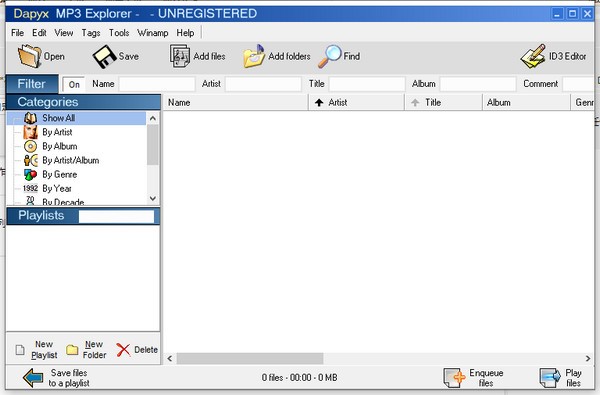
Task: Open the Tags menu
Action: [91, 33]
